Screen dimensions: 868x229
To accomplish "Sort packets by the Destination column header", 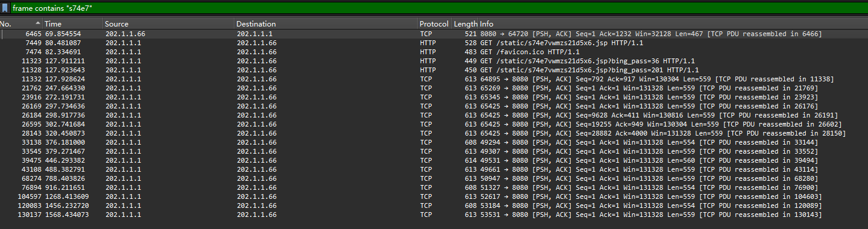I will point(326,24).
